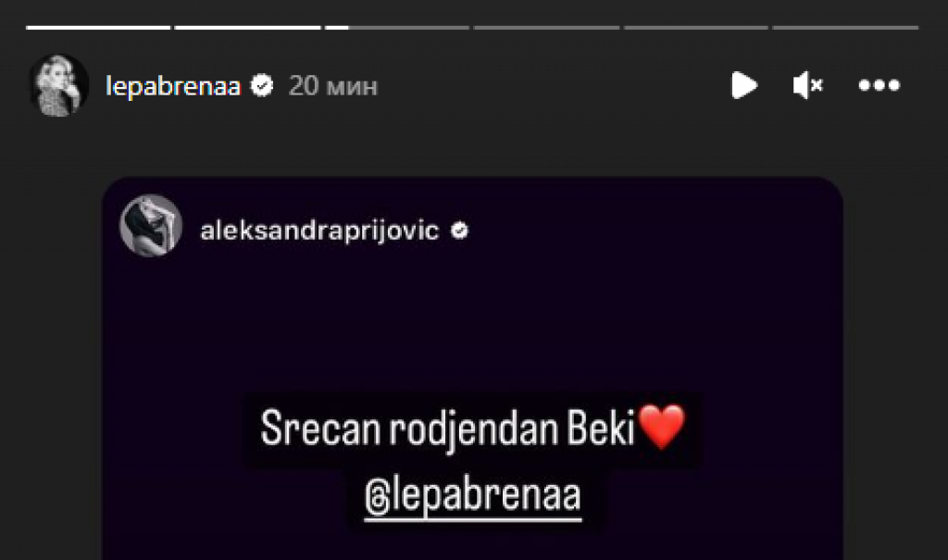This screenshot has height=560, width=948.
Task: Skip to fifth story segment
Action: point(696,27)
